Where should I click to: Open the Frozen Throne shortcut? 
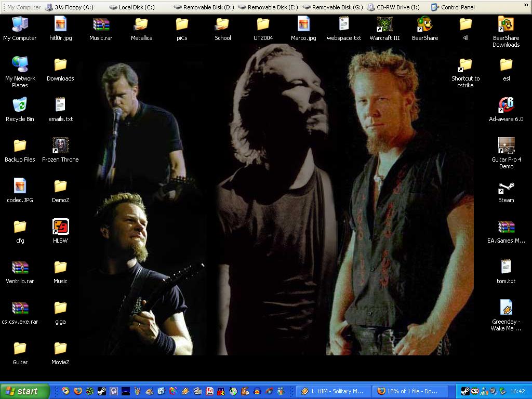coord(60,147)
